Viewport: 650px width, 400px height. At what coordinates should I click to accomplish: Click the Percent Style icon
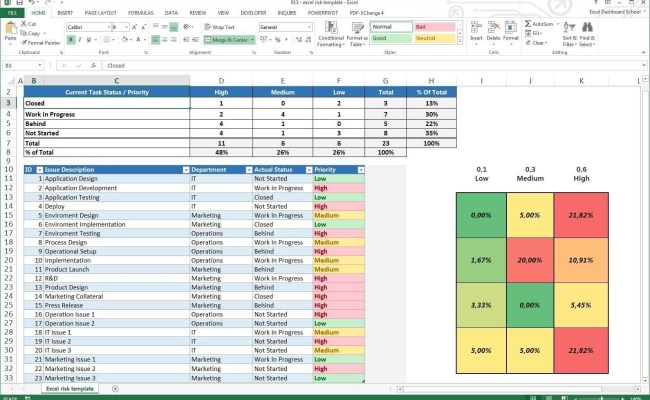[x=277, y=40]
